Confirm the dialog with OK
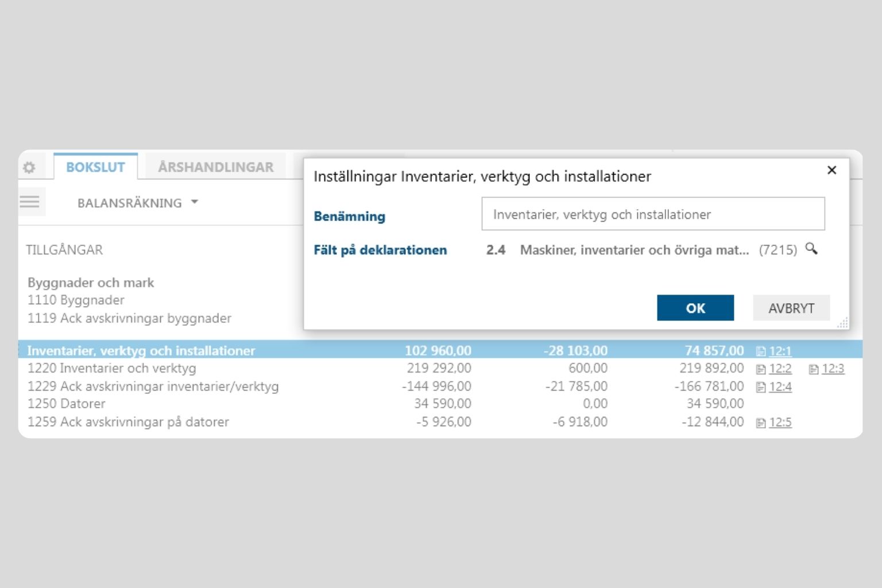Image resolution: width=882 pixels, height=588 pixels. 695,308
